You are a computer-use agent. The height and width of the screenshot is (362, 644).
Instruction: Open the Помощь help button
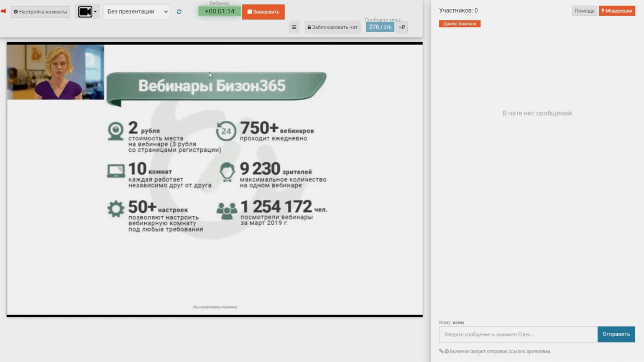pyautogui.click(x=584, y=11)
